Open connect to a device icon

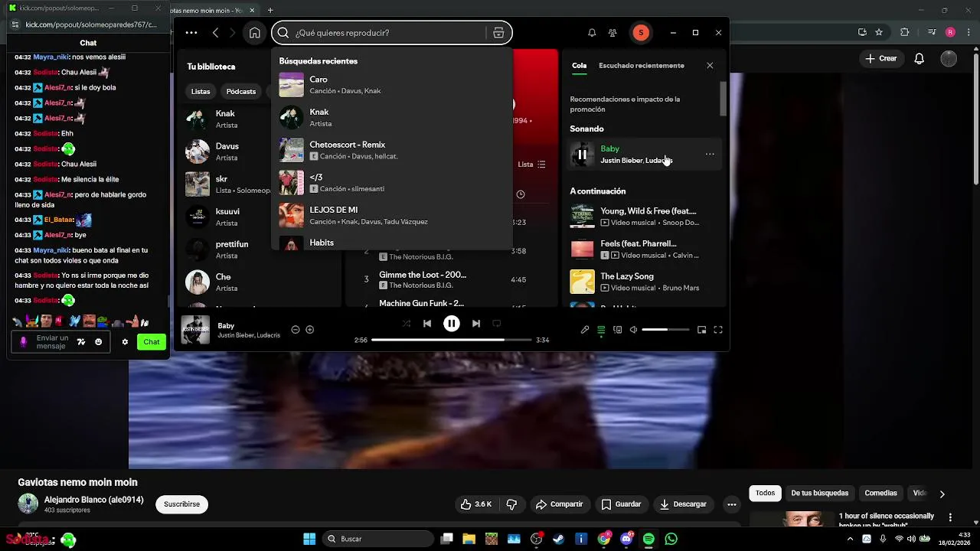coord(618,330)
